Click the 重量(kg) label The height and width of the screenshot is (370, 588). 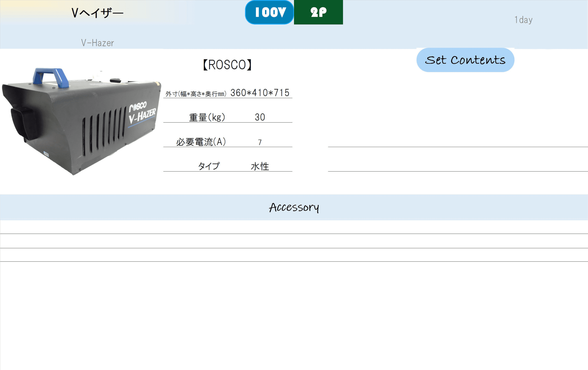[x=207, y=117]
